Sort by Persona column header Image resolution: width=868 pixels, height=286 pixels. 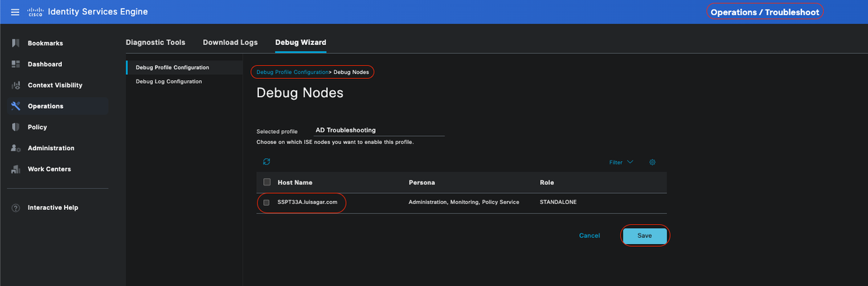coord(421,183)
